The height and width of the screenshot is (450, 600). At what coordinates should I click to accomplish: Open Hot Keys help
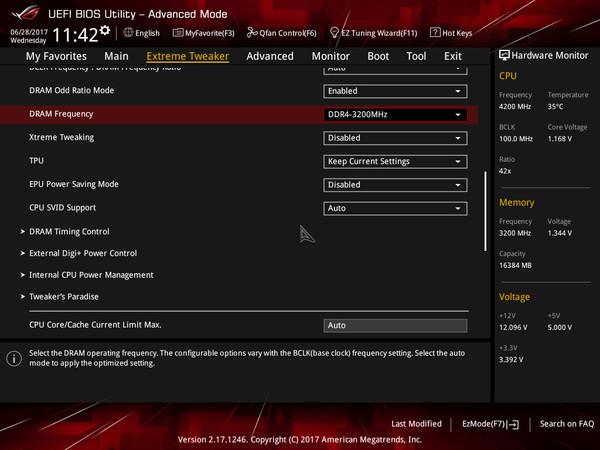coord(451,33)
